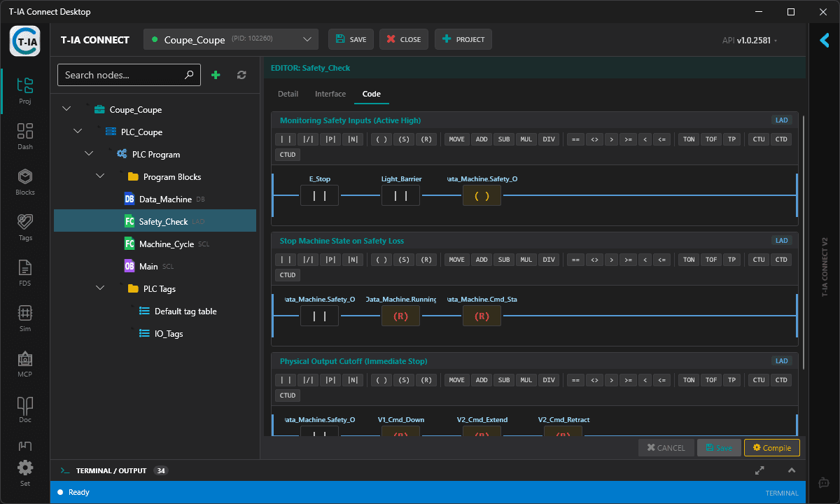Select the Set reset coil (R) instruction
Image resolution: width=840 pixels, height=504 pixels.
426,139
